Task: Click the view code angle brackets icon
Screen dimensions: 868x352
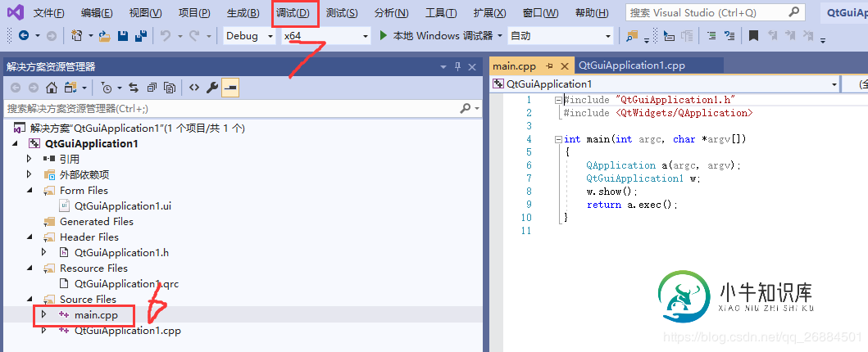Action: pyautogui.click(x=193, y=88)
